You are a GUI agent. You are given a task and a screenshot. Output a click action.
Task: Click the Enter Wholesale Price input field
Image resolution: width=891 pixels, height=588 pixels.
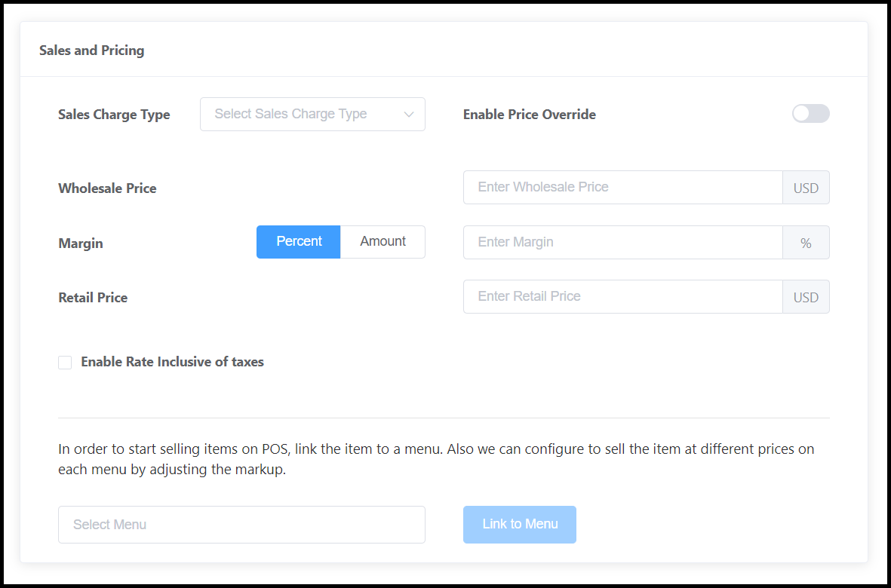click(x=622, y=187)
